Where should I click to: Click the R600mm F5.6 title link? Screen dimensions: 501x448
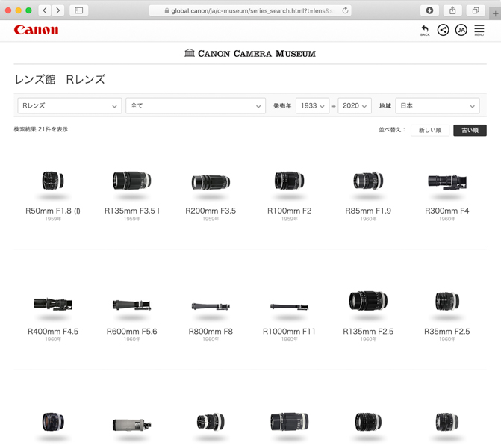[x=131, y=332]
